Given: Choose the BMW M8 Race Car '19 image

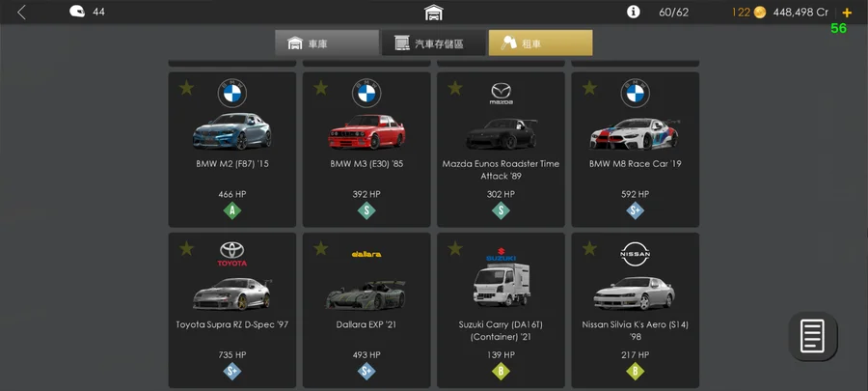Looking at the screenshot, I should [635, 133].
